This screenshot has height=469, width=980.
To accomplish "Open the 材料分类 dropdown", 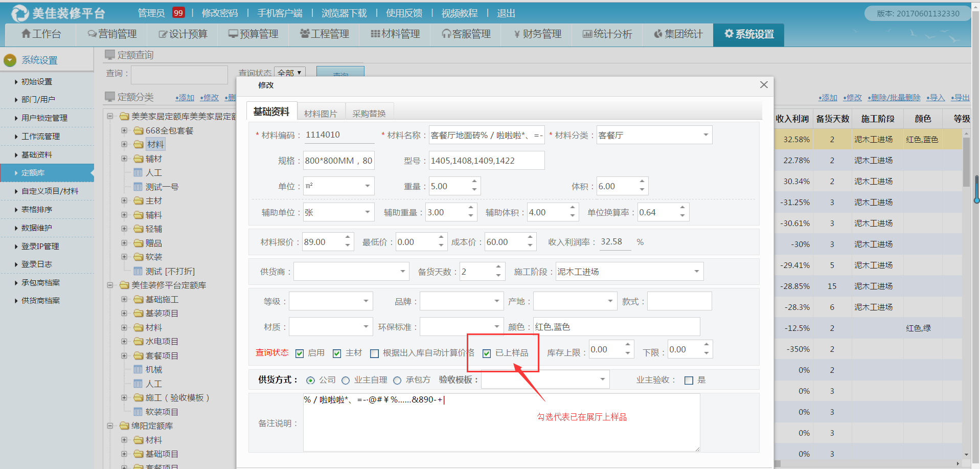I will point(705,135).
